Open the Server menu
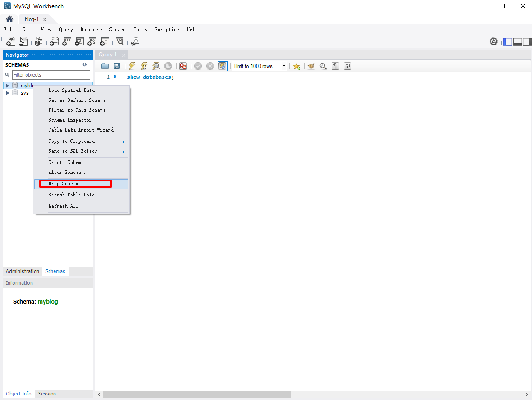Viewport: 532px width, 400px height. coord(118,30)
